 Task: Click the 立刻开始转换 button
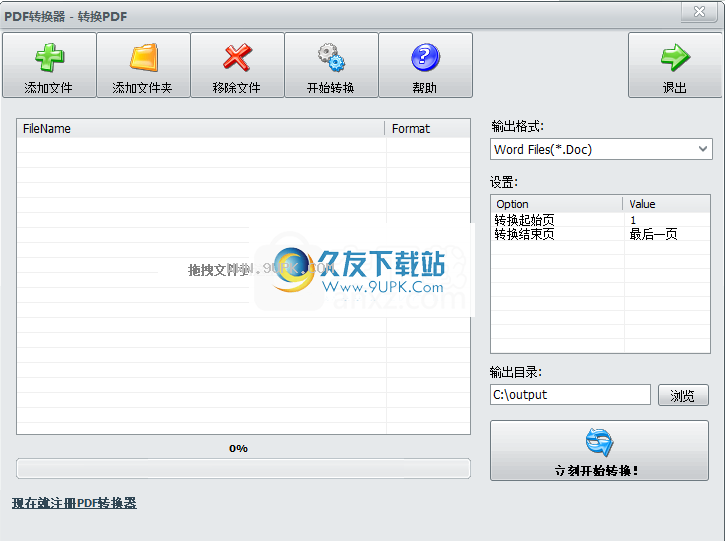pos(599,450)
